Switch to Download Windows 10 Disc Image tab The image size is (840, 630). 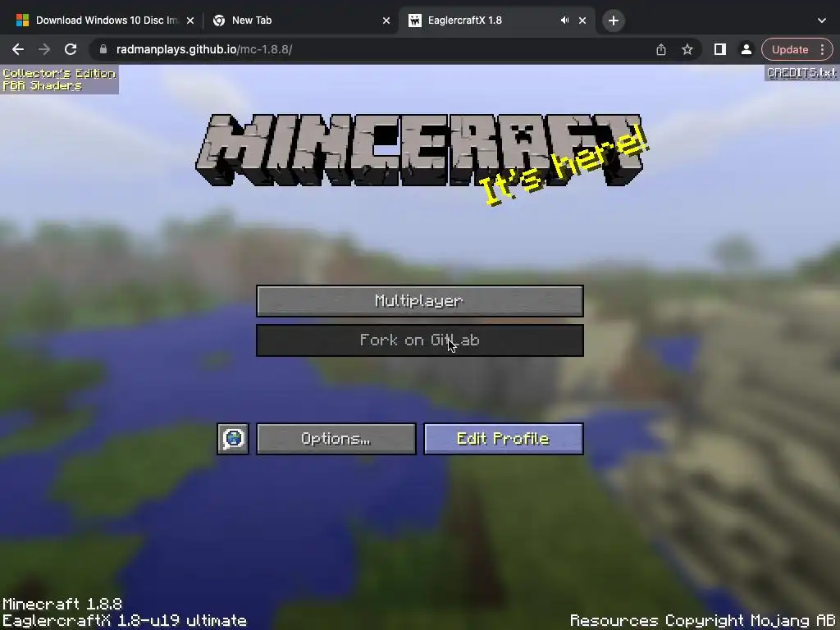[x=106, y=21]
